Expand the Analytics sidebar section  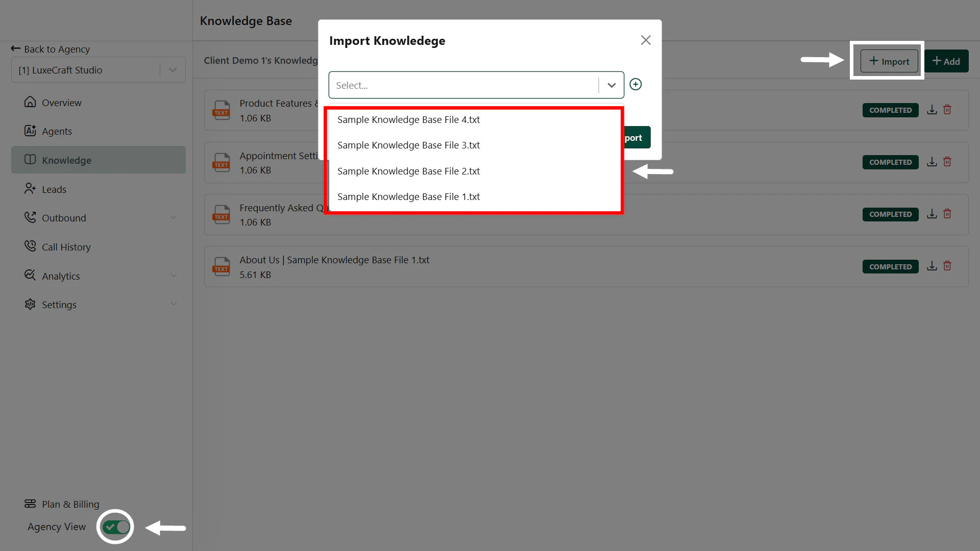174,275
